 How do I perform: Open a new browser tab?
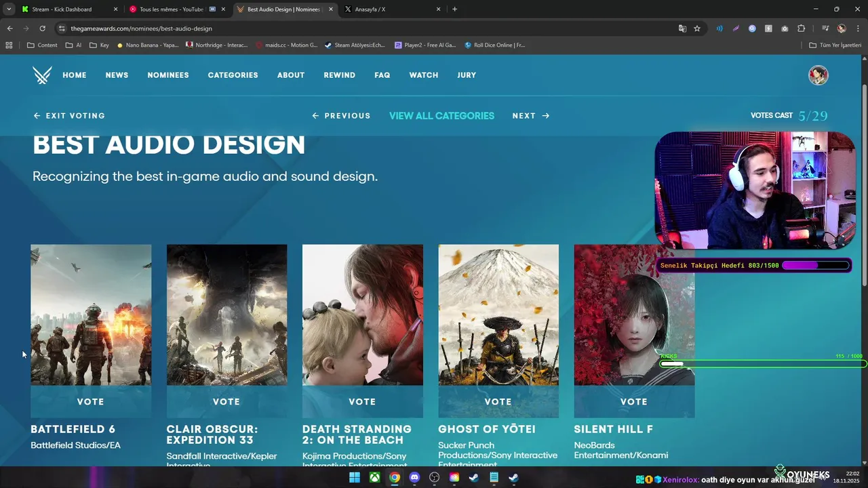click(454, 9)
